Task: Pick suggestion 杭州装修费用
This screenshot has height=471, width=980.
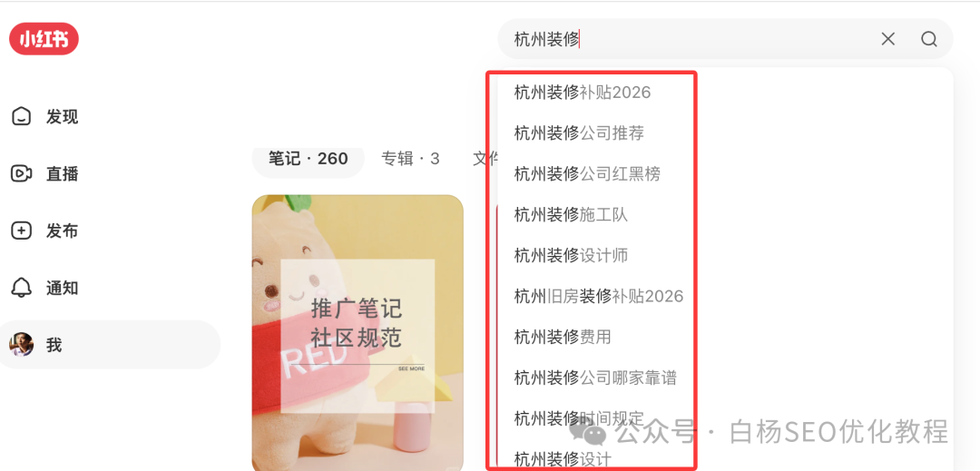Action: click(563, 338)
